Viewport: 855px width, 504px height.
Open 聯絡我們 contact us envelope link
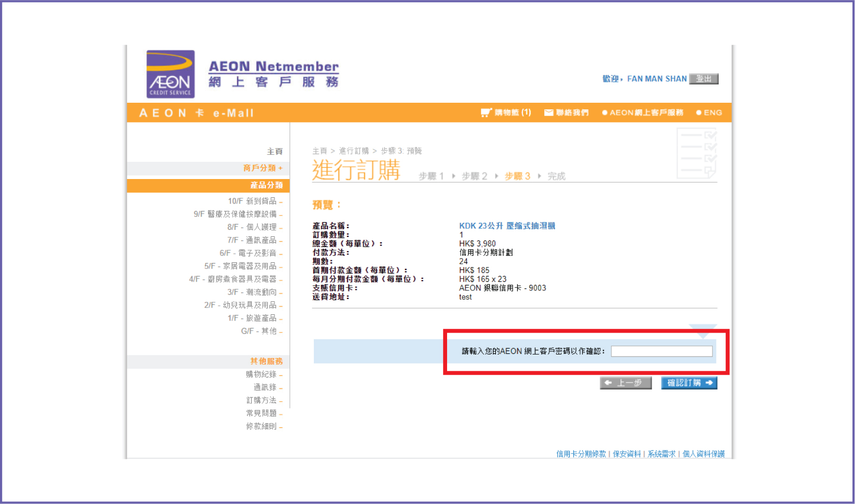point(566,112)
